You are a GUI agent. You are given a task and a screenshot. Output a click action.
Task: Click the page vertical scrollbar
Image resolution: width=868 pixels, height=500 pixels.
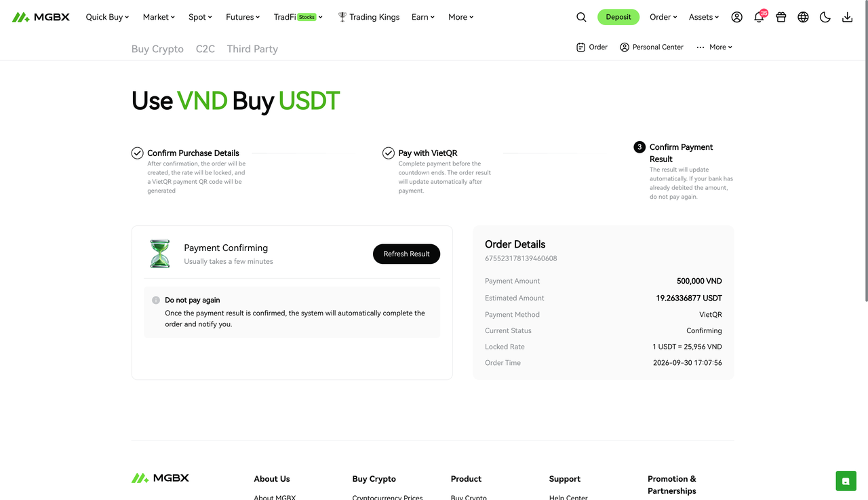865,151
